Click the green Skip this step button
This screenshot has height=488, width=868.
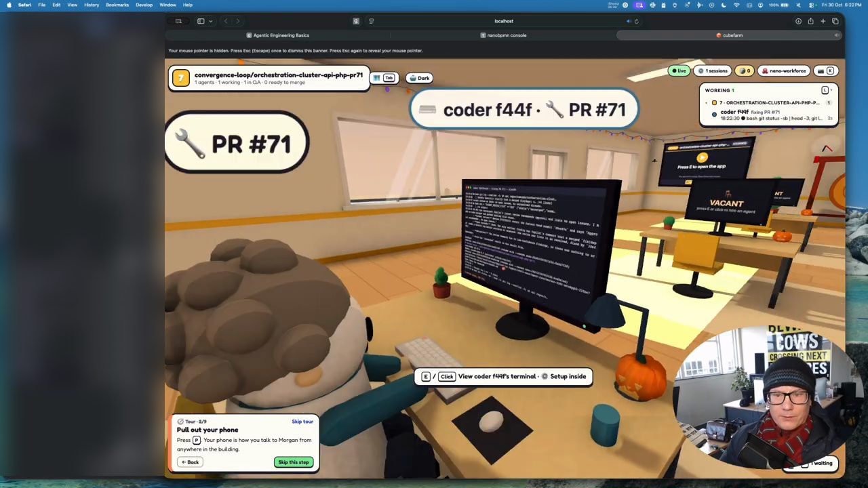[x=294, y=462]
